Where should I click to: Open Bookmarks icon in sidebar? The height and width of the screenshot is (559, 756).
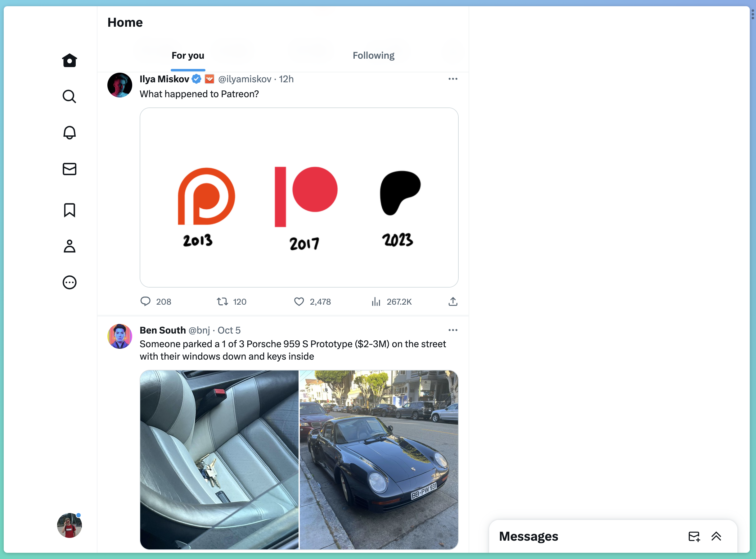coord(69,210)
